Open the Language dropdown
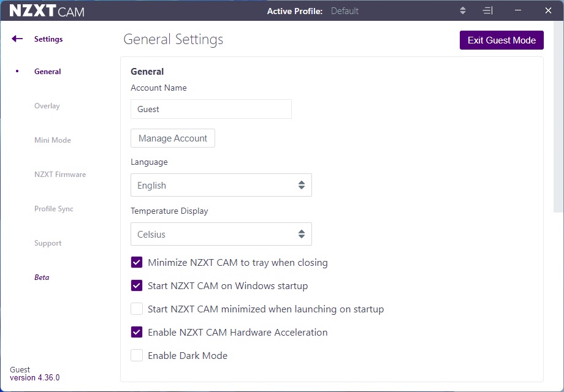This screenshot has width=564, height=392. tap(221, 186)
